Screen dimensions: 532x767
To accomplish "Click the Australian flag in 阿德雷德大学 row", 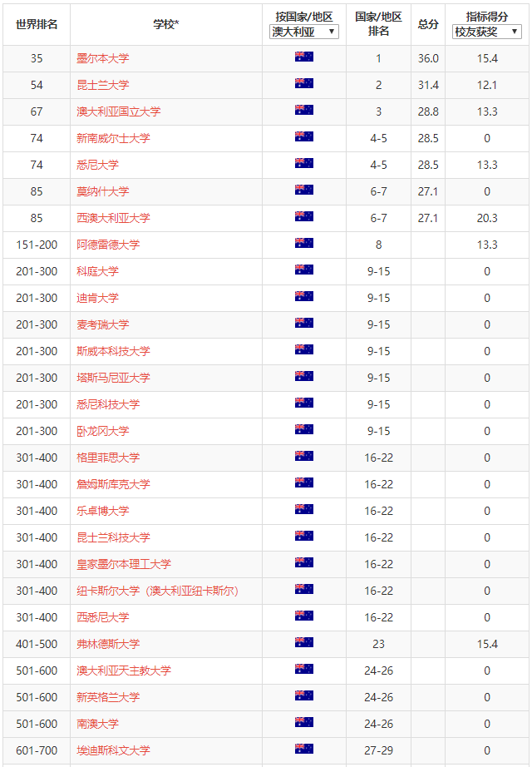I will pyautogui.click(x=304, y=243).
